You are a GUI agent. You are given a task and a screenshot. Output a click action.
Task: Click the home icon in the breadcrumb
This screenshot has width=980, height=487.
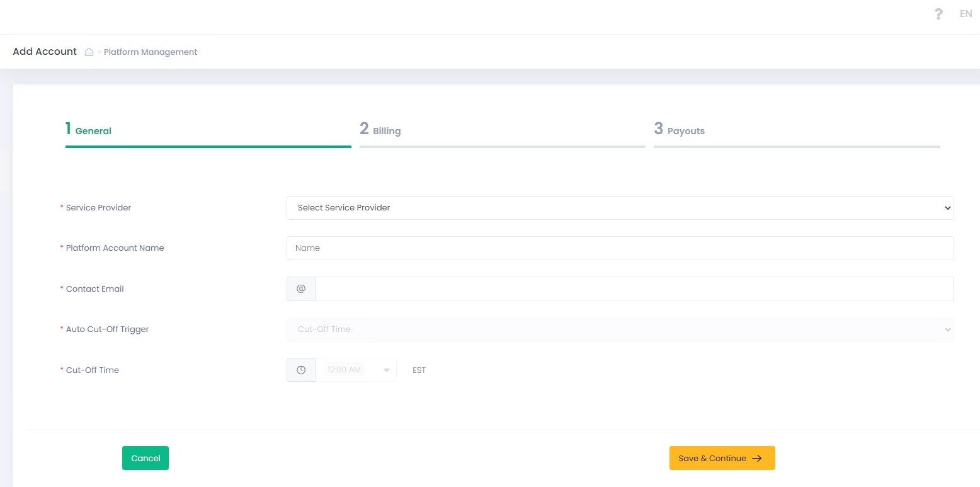tap(89, 52)
